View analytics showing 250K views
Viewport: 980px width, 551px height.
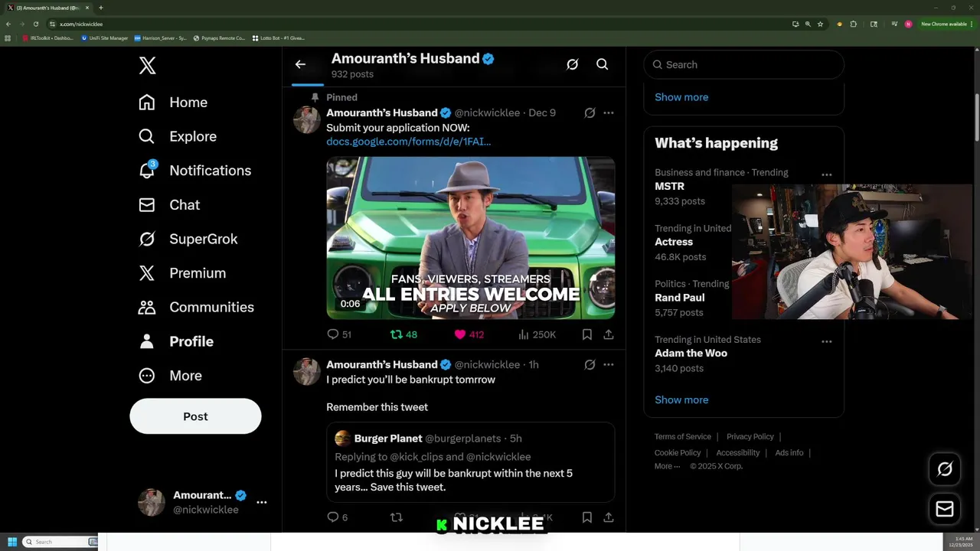click(x=537, y=334)
